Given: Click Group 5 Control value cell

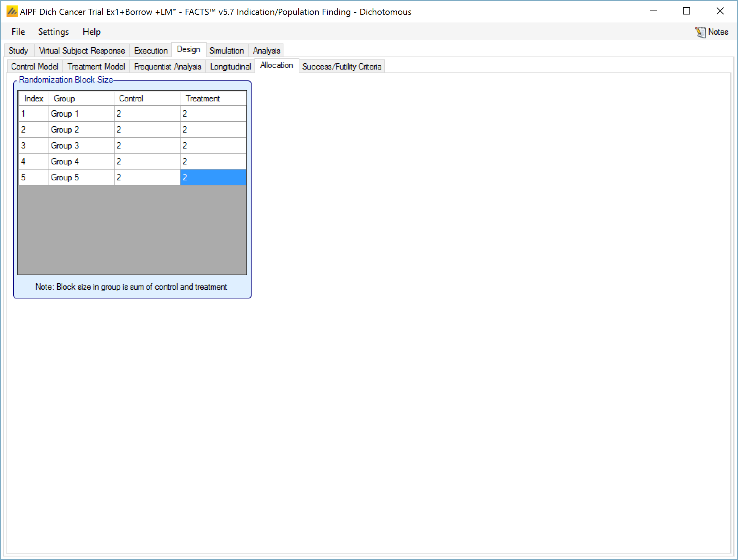Looking at the screenshot, I should click(147, 177).
